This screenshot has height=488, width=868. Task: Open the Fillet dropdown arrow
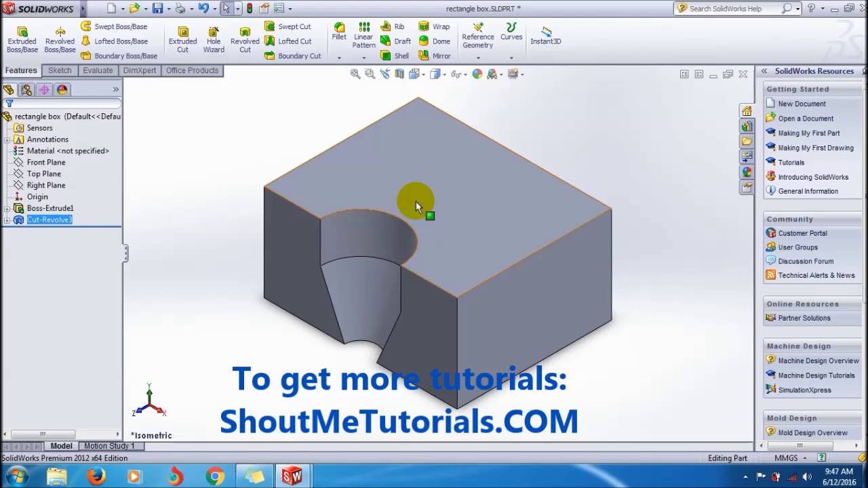[339, 58]
